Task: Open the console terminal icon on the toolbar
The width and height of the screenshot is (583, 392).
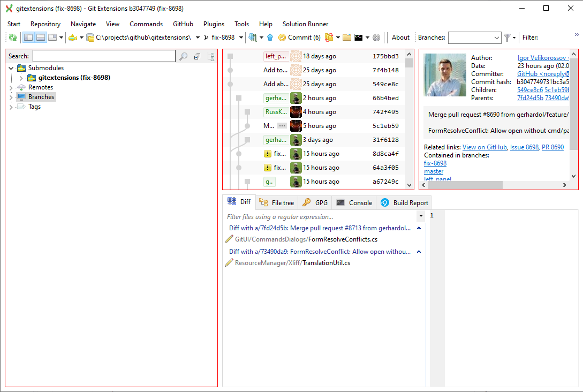Action: (359, 37)
